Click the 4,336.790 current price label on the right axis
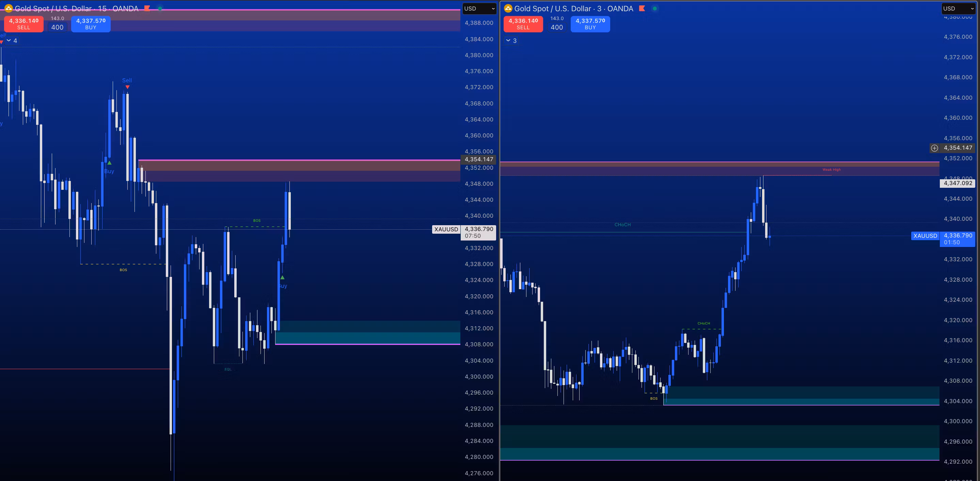This screenshot has height=481, width=980. point(958,235)
